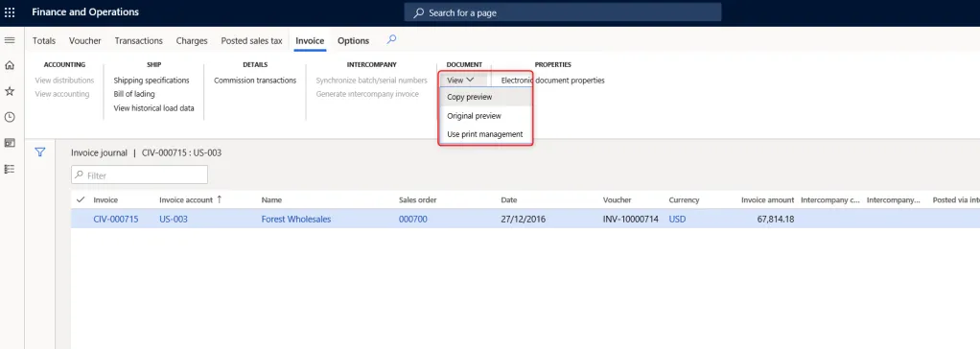Open the Charges tab
Screen dimensions: 980x349
pos(192,40)
